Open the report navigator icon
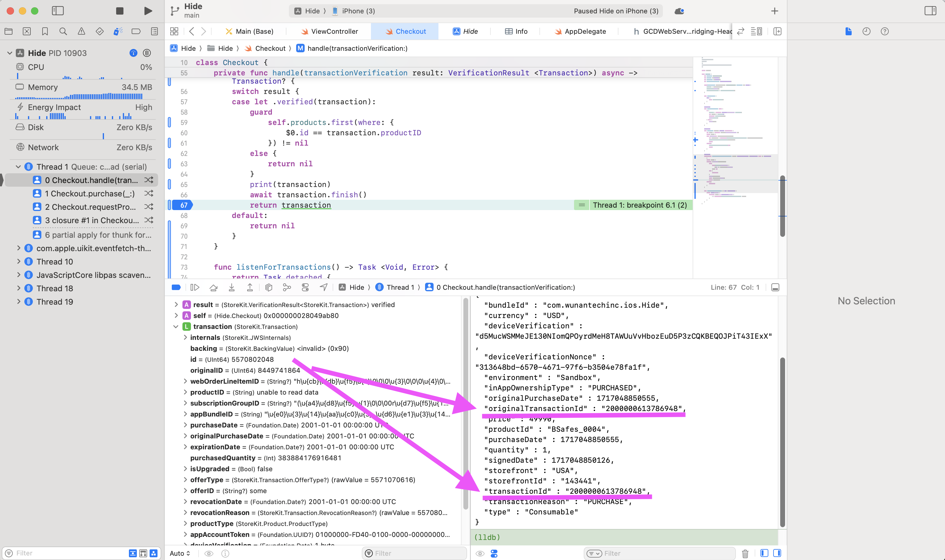Image resolution: width=945 pixels, height=560 pixels. pyautogui.click(x=154, y=31)
